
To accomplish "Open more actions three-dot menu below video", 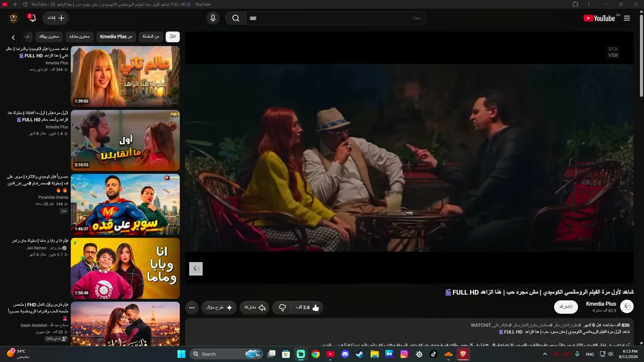I will 192,308.
